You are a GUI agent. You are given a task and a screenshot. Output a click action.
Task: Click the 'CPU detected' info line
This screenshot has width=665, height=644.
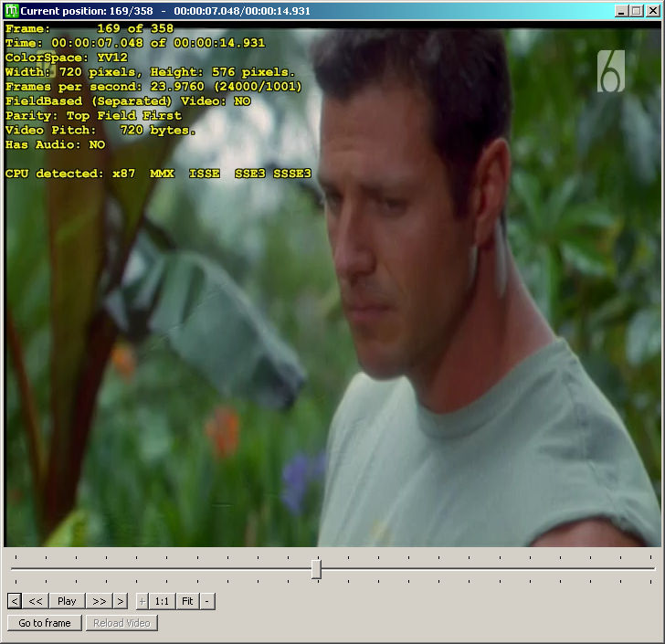click(158, 174)
